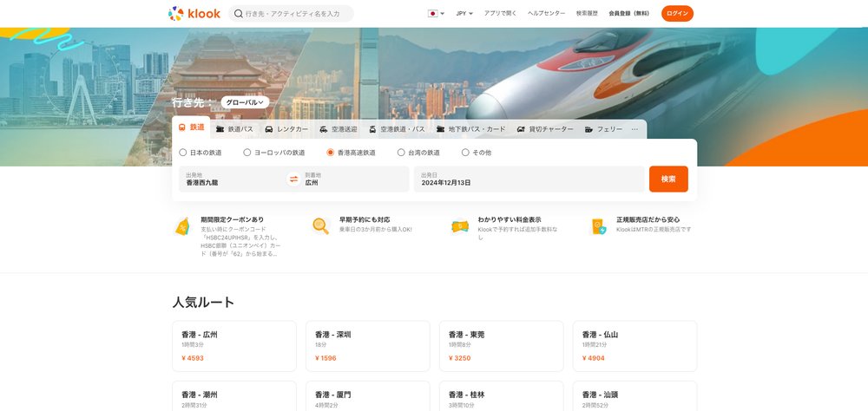Click the 早期予約にも対応 heading

(x=365, y=219)
